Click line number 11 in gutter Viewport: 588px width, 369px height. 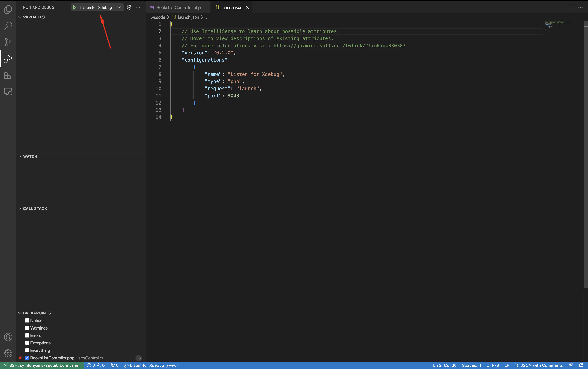(x=158, y=96)
